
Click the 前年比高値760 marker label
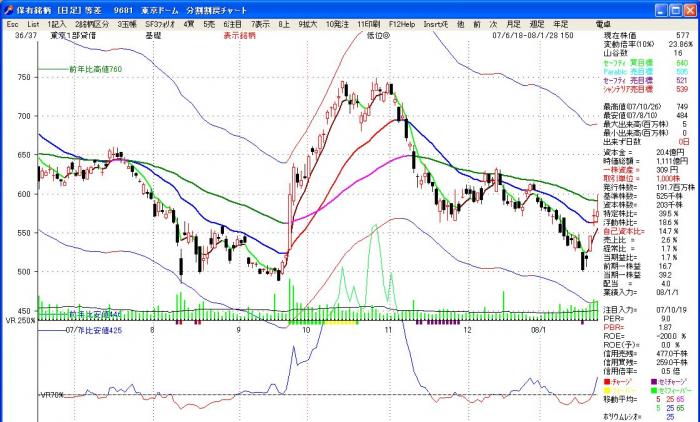(94, 70)
